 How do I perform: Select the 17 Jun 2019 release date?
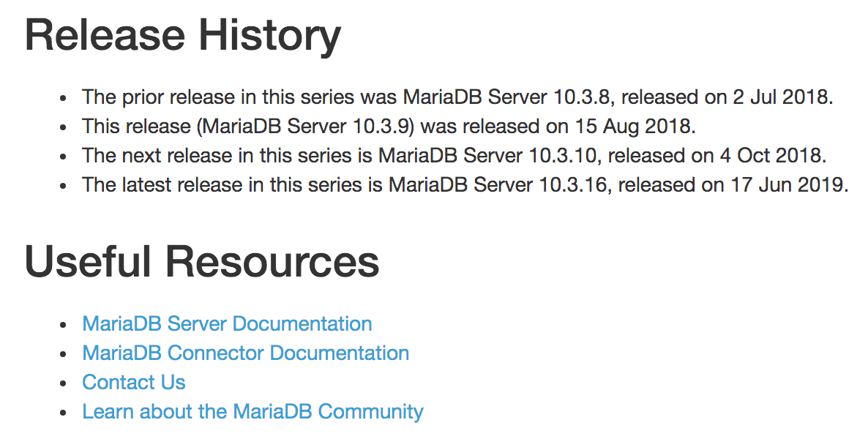click(x=787, y=185)
